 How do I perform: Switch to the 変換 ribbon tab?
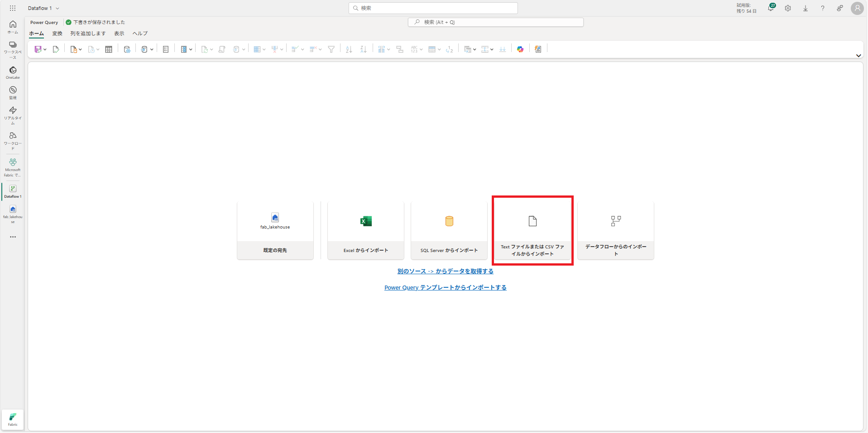tap(57, 33)
